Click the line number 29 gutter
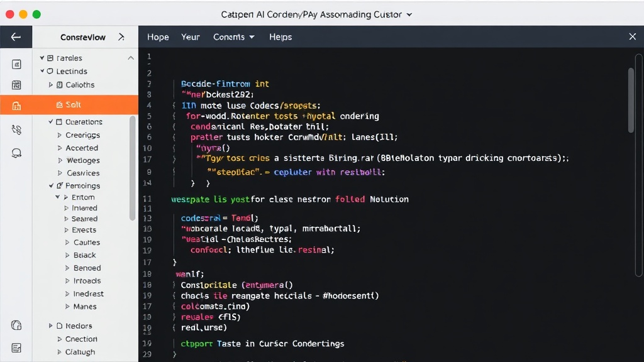 (147, 354)
